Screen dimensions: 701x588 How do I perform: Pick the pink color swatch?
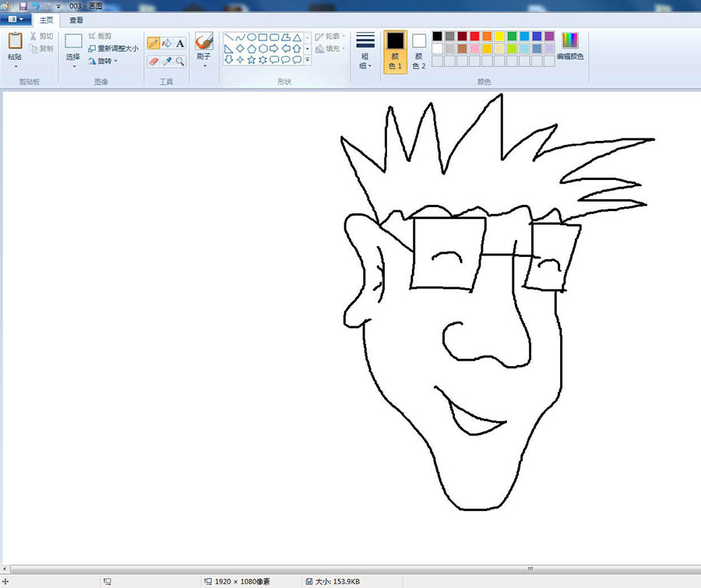(x=475, y=49)
